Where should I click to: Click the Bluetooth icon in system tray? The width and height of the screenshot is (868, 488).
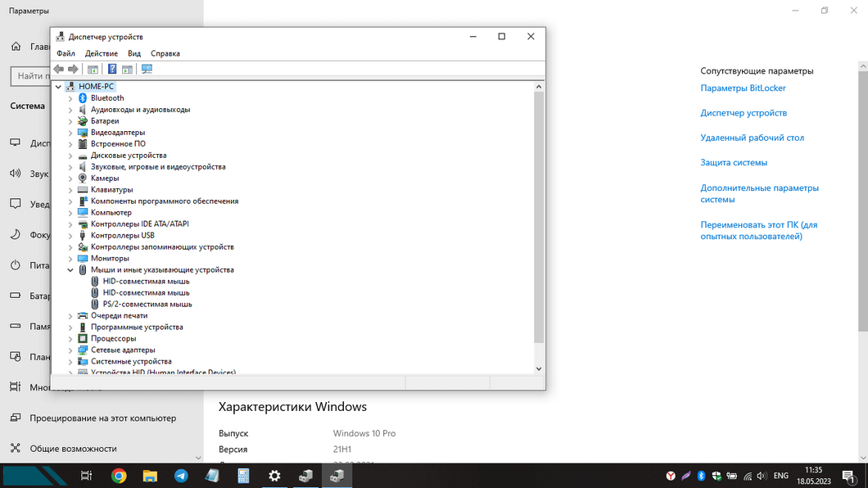pos(701,476)
